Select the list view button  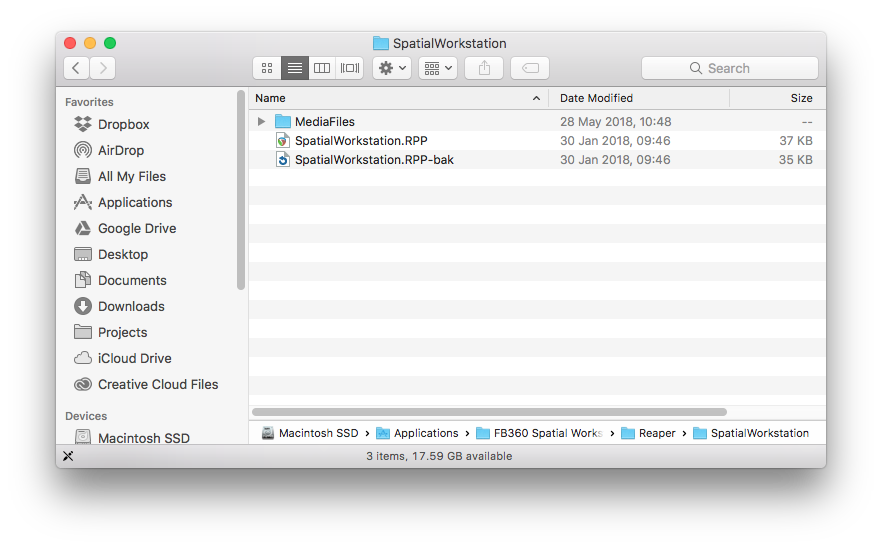point(295,68)
